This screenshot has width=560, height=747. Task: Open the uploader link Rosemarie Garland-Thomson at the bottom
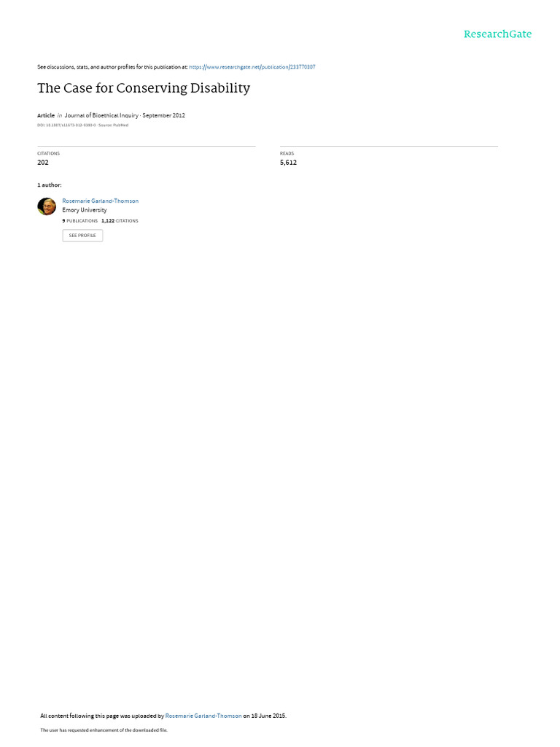[x=203, y=716]
